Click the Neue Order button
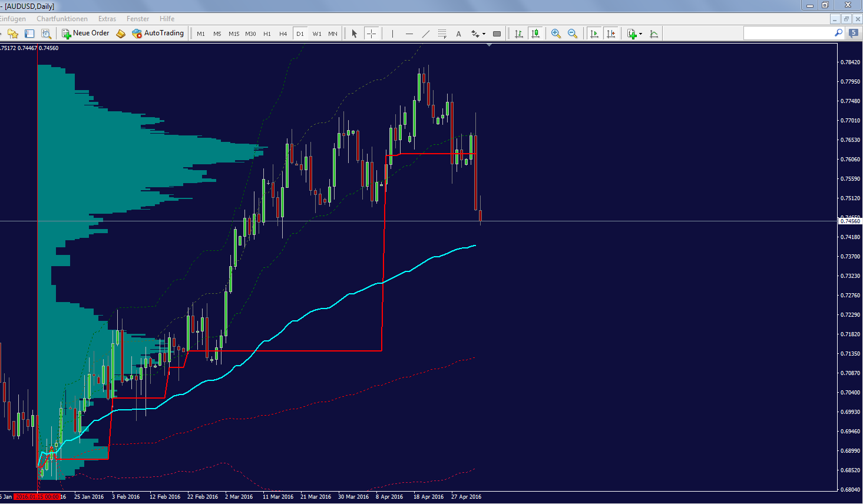 [86, 34]
